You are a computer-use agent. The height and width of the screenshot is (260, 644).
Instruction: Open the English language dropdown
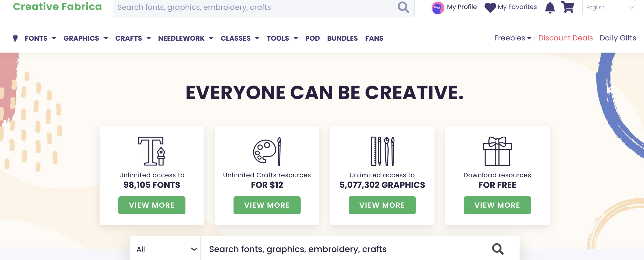coord(609,7)
